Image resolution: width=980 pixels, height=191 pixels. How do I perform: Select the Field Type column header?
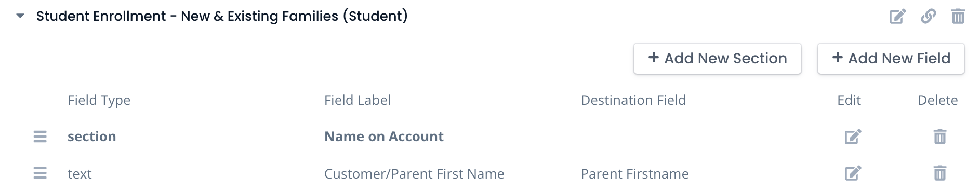[99, 100]
